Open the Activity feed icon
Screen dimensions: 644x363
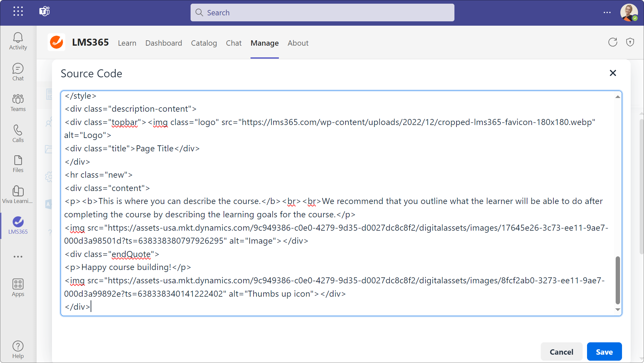(x=18, y=41)
